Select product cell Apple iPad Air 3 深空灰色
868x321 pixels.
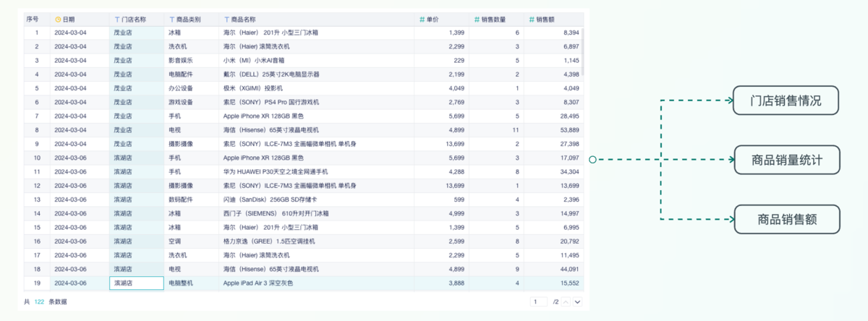pyautogui.click(x=316, y=283)
